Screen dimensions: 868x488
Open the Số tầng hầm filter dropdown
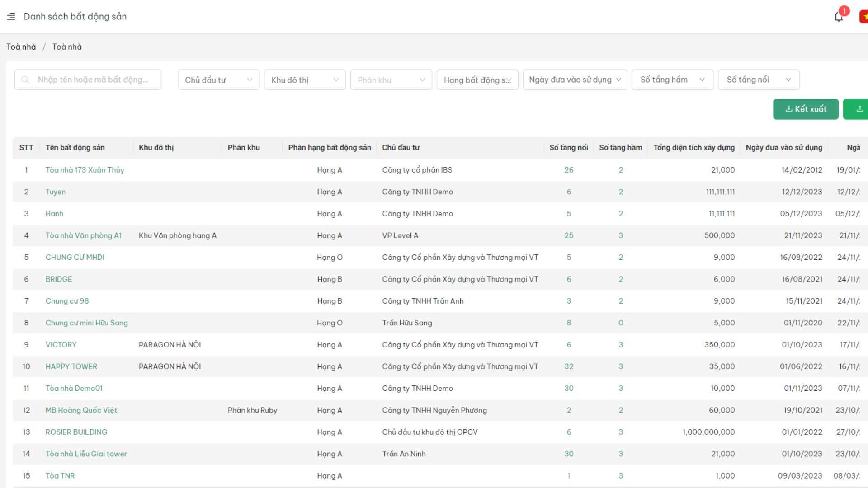[672, 80]
